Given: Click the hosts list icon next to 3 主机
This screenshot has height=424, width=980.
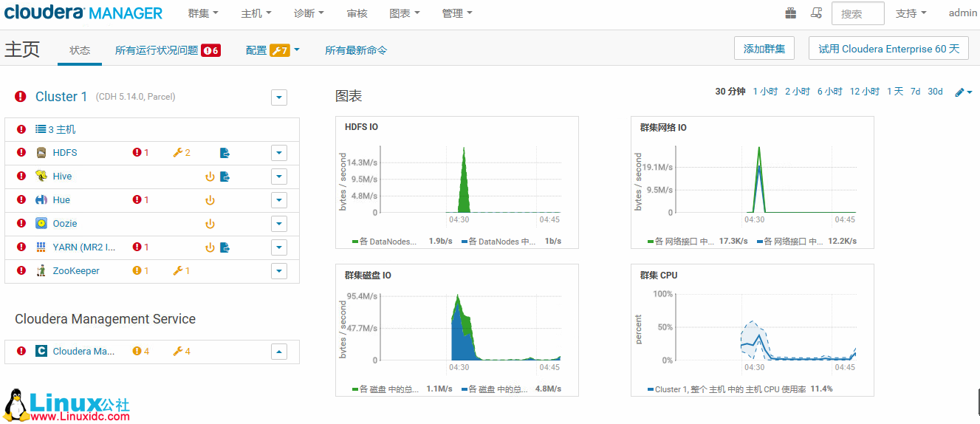Looking at the screenshot, I should click(x=41, y=129).
